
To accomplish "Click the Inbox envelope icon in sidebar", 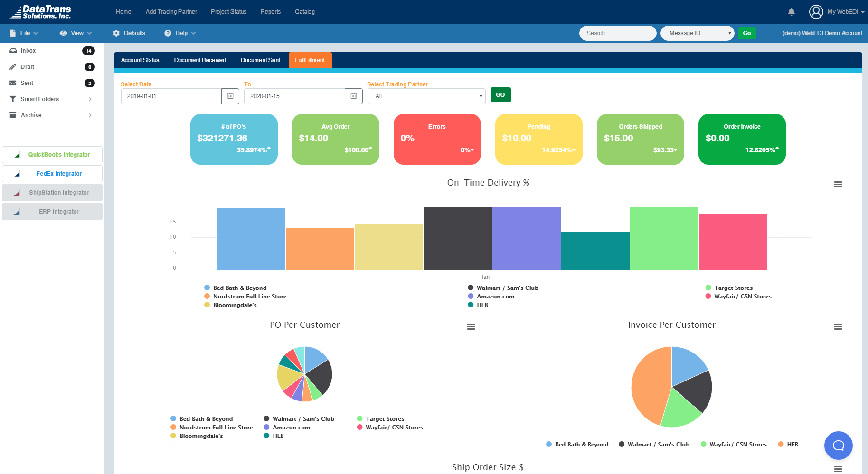I will coord(13,50).
